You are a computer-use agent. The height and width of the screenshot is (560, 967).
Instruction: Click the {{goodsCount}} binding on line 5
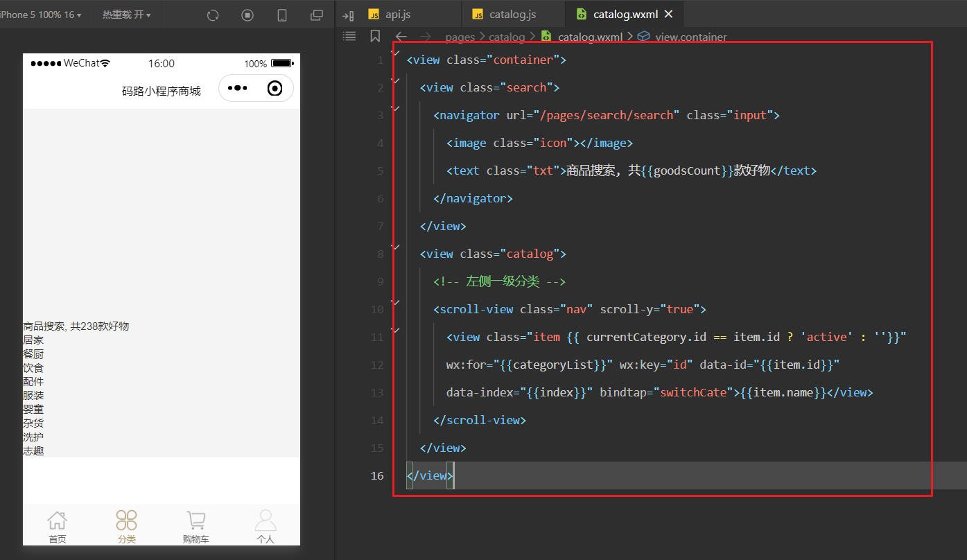tap(686, 170)
